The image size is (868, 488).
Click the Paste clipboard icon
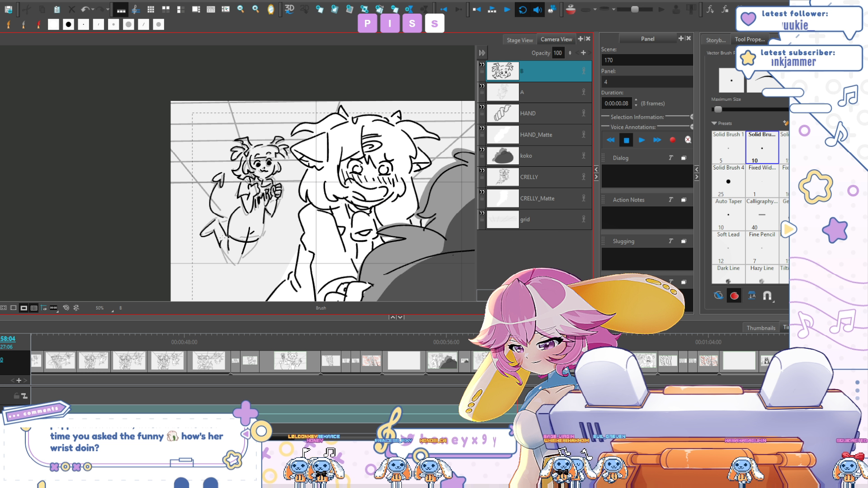[57, 9]
